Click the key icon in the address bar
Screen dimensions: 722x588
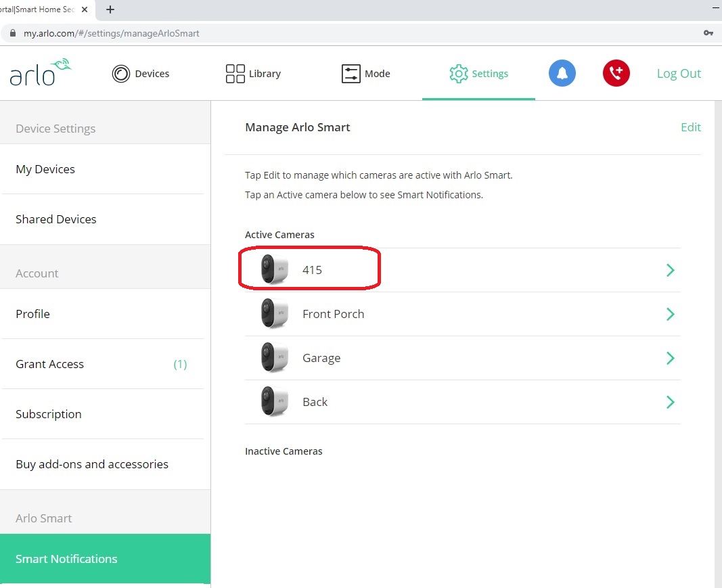click(708, 32)
